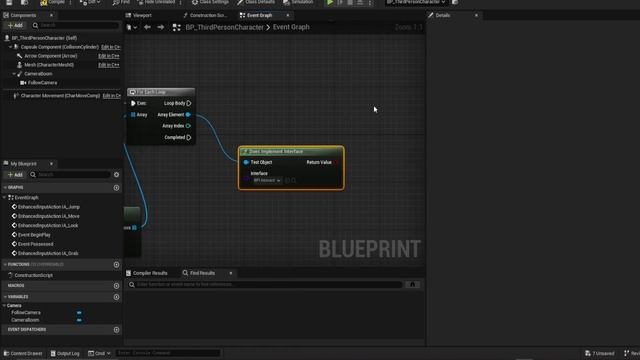The height and width of the screenshot is (360, 640).
Task: Collapse the Capsule Component tree row
Action: pyautogui.click(x=10, y=47)
